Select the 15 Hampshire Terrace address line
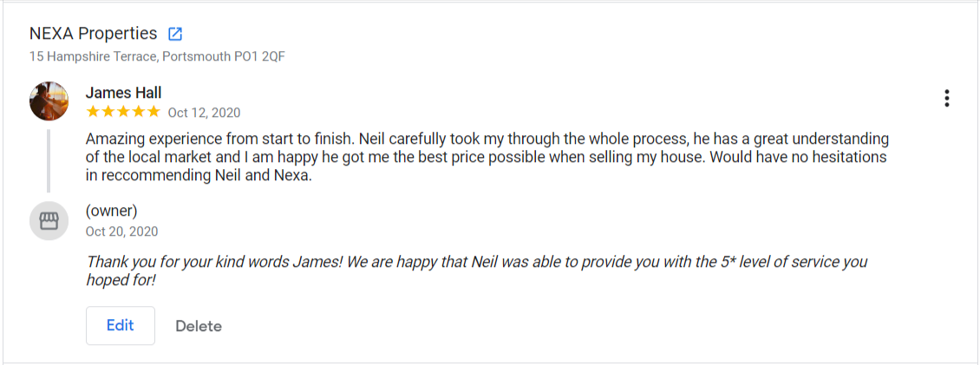The image size is (980, 365). pyautogui.click(x=157, y=57)
